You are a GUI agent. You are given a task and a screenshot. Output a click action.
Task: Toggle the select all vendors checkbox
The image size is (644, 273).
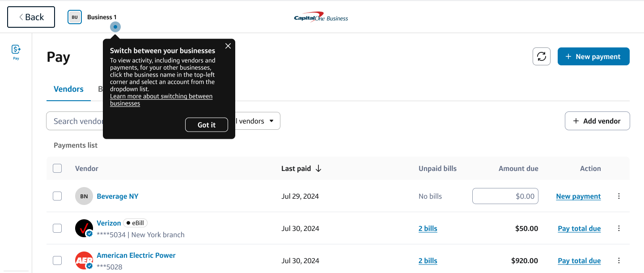pyautogui.click(x=57, y=168)
